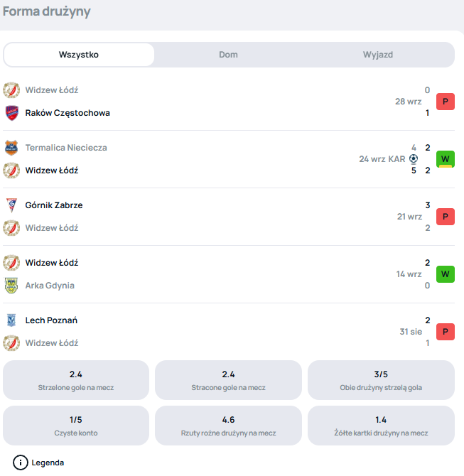Viewport: 464px width, 476px height.
Task: Click the Czyste konto stat tile
Action: tap(76, 426)
